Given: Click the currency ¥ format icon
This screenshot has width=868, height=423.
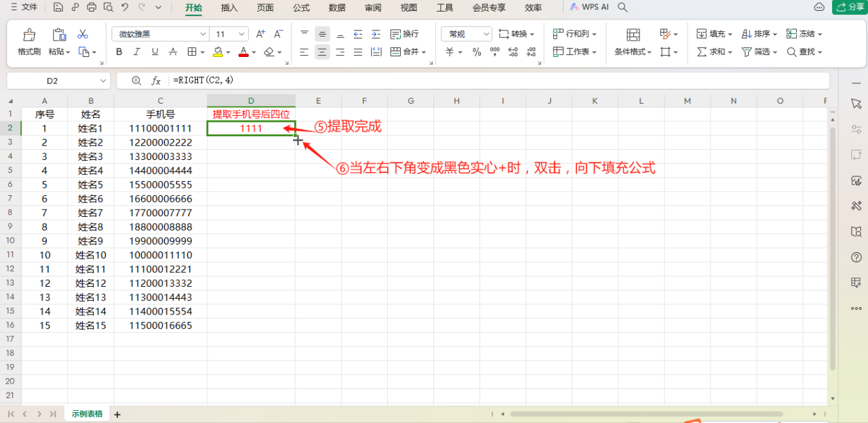Looking at the screenshot, I should click(x=450, y=52).
